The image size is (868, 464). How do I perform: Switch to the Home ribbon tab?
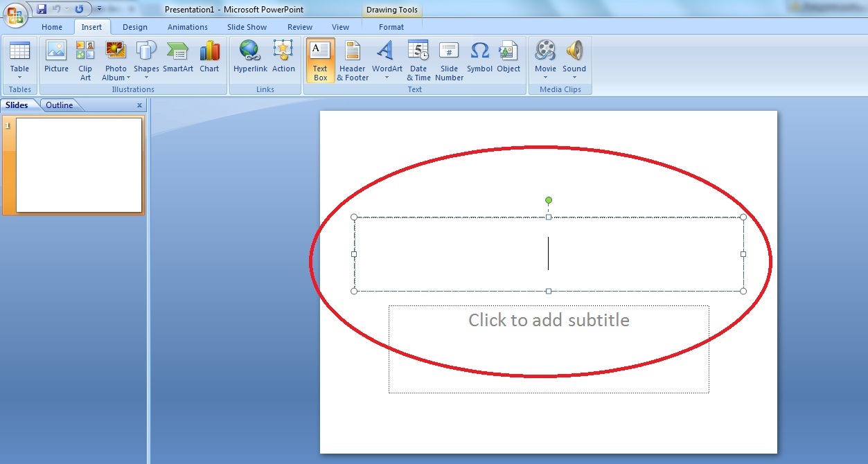(52, 27)
